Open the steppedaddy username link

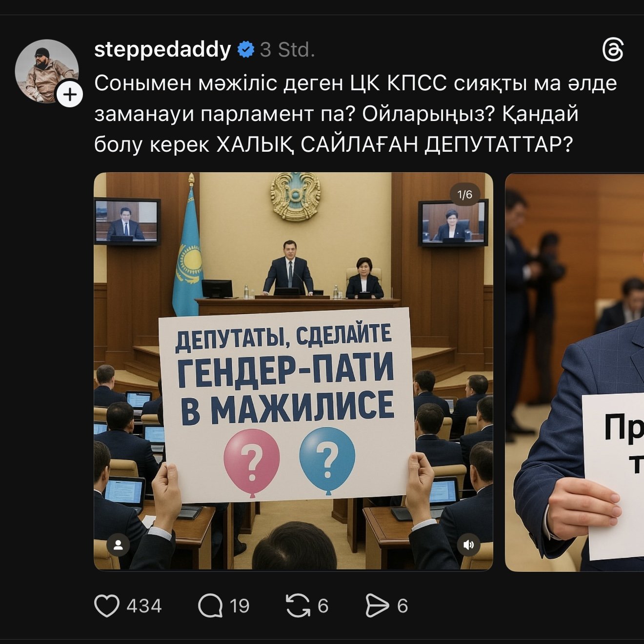[x=162, y=50]
